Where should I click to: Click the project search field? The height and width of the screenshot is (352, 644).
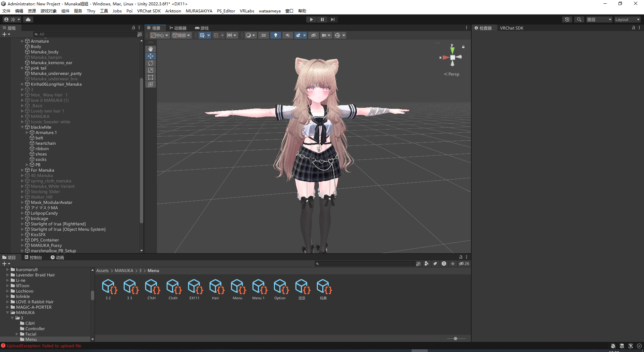pos(365,264)
